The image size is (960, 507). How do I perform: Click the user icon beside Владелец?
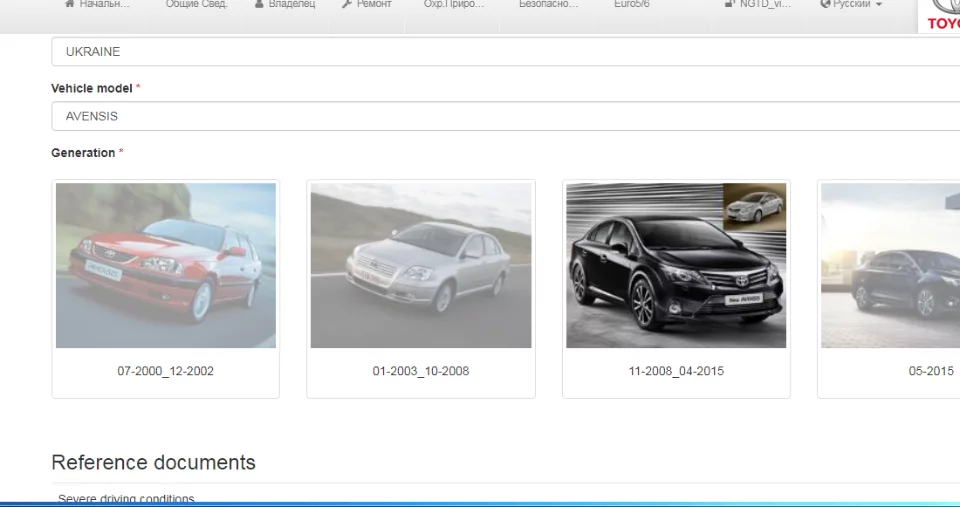pyautogui.click(x=259, y=4)
